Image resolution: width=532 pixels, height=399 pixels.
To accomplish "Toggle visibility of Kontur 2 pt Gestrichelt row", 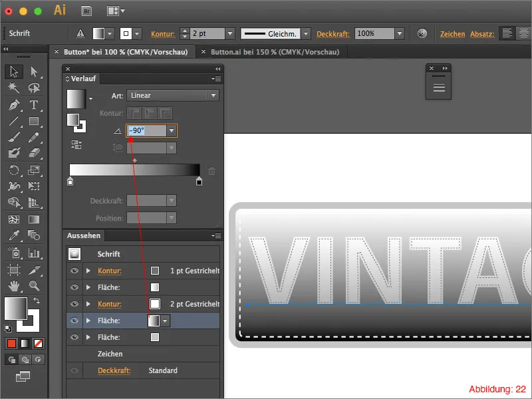I will (x=74, y=304).
